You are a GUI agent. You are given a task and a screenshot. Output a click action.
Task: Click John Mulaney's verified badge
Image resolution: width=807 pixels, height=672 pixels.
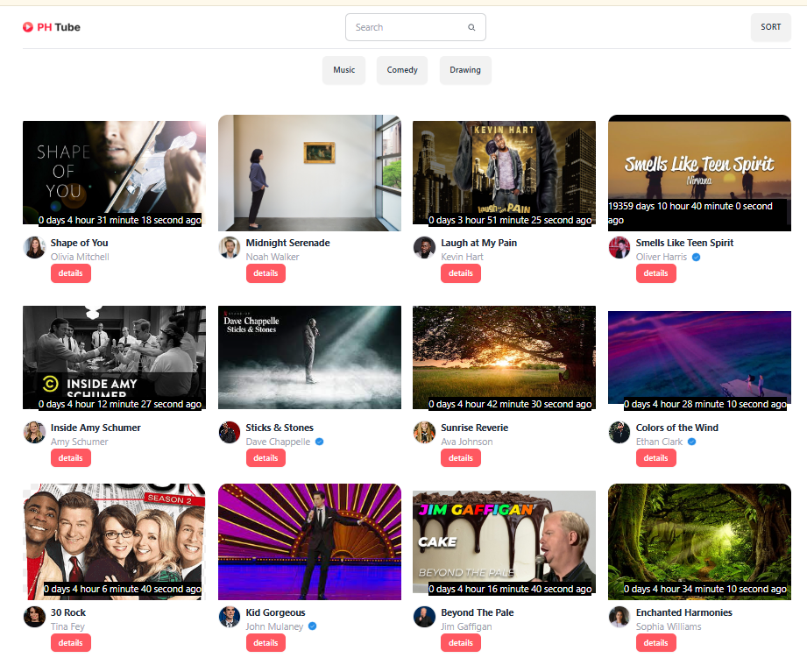(x=313, y=626)
